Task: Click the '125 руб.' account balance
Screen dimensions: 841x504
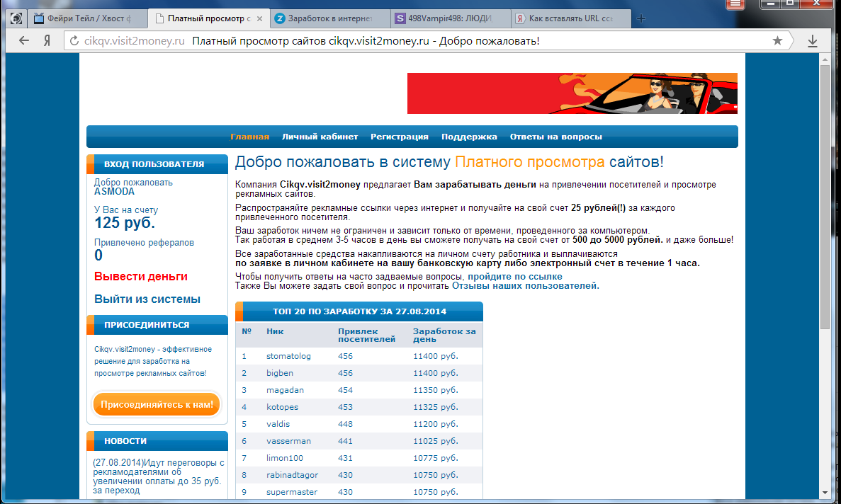Action: pos(125,223)
